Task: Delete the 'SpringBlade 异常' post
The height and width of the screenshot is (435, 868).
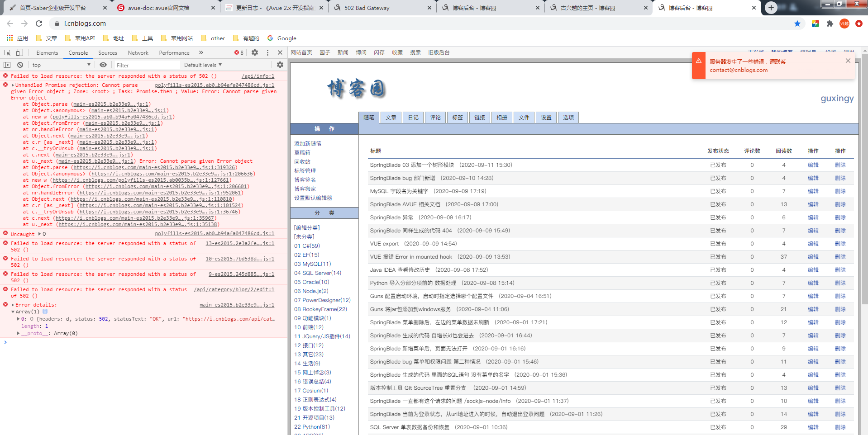Action: point(840,217)
